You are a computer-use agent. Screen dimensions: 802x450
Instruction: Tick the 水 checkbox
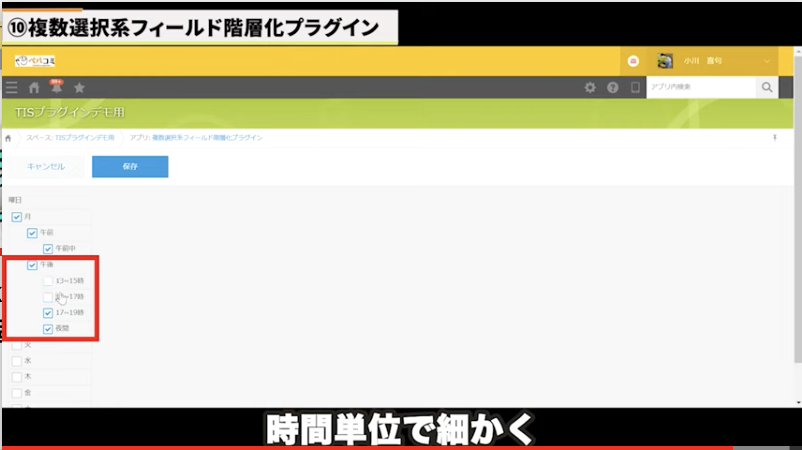17,361
